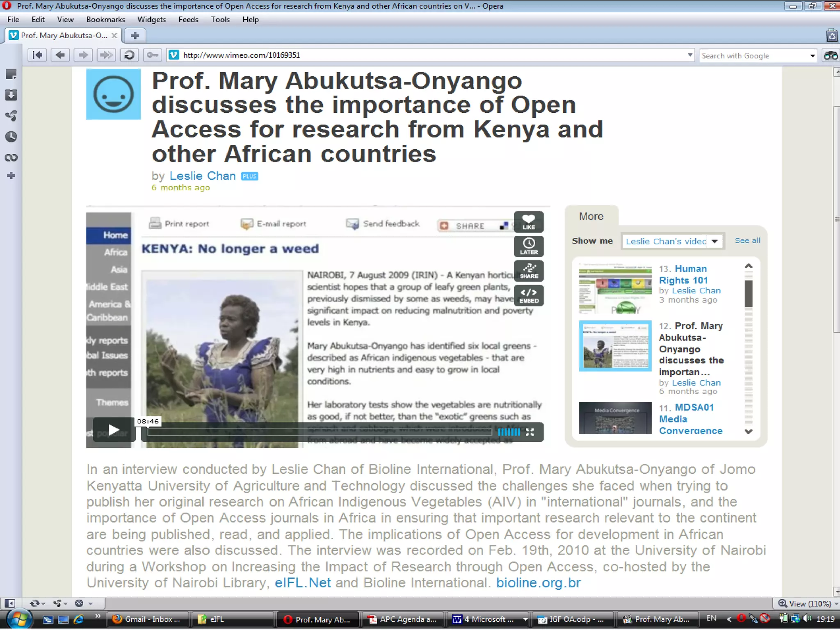
Task: Toggle fullscreen mode on video player
Action: tap(530, 432)
